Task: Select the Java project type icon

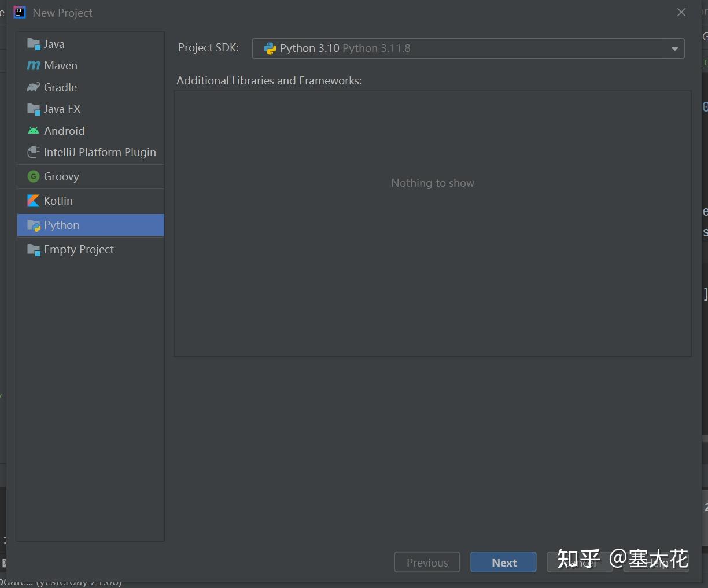Action: point(34,43)
